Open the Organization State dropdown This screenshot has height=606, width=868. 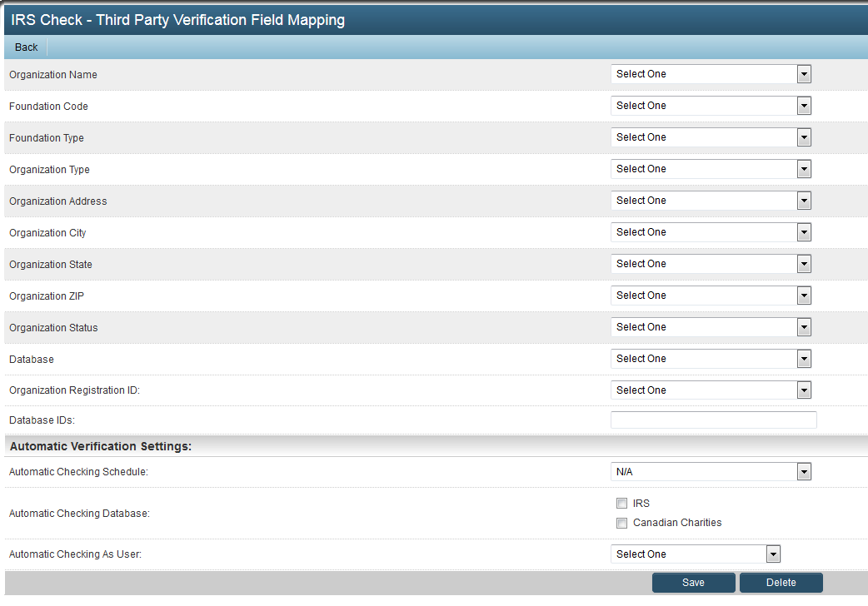[x=711, y=264]
